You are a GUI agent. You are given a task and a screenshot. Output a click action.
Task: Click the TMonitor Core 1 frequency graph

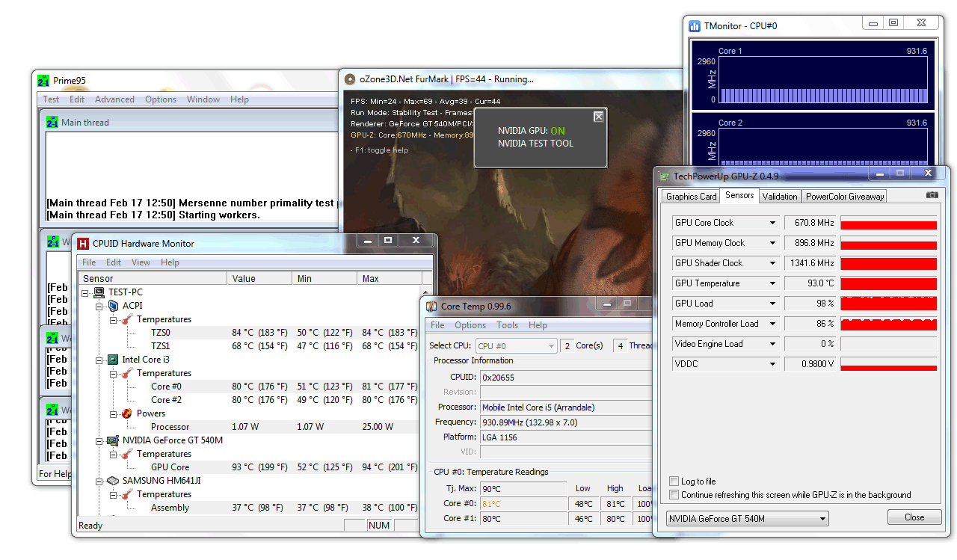tap(822, 79)
